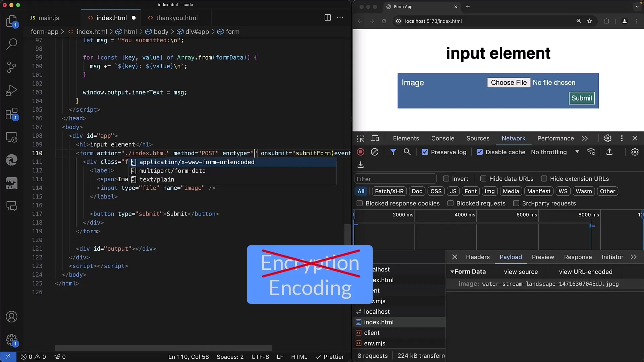644x362 pixels.
Task: Clear the network log
Action: click(x=375, y=152)
